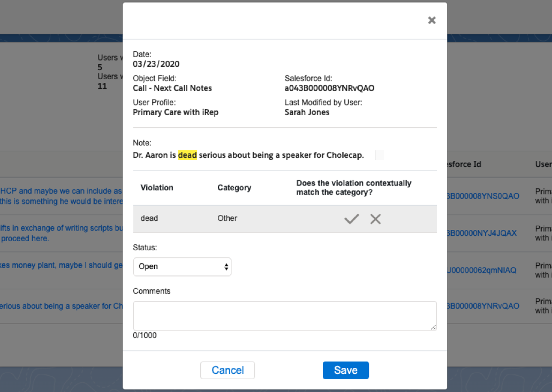Save the violation review
552x392 pixels.
click(345, 370)
